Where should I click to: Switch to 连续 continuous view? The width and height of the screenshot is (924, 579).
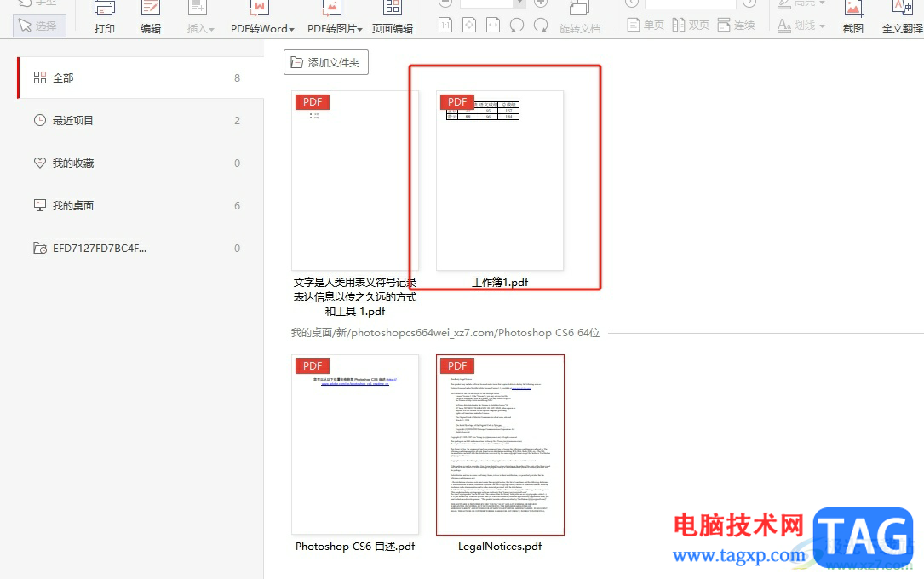point(736,26)
